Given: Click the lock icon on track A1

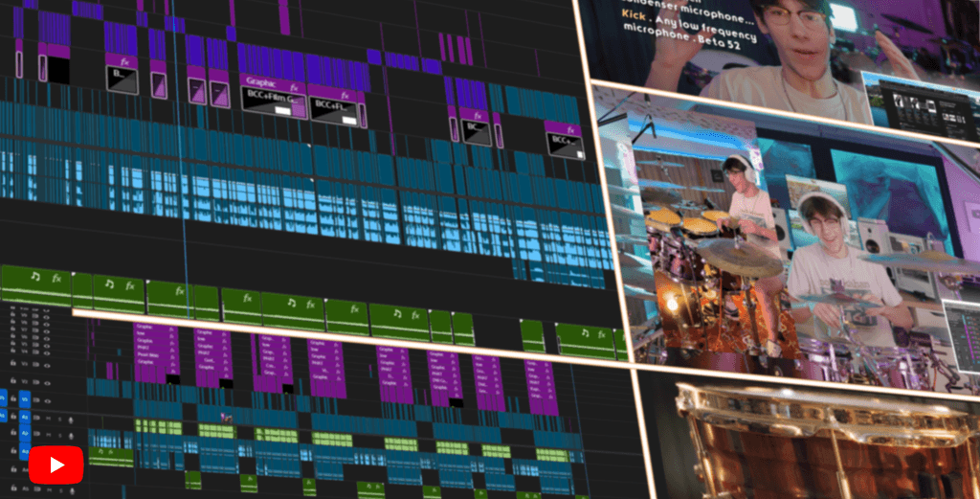Looking at the screenshot, I should click(13, 417).
